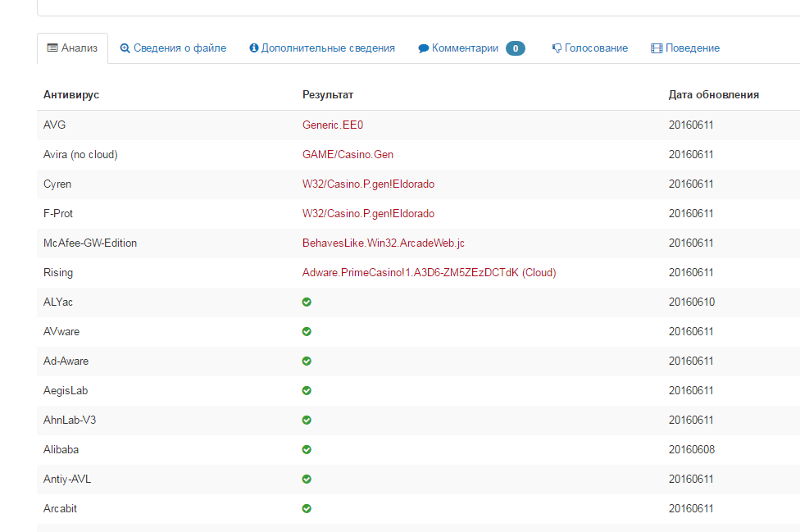Click the magnifier icon for file details

pyautogui.click(x=125, y=48)
